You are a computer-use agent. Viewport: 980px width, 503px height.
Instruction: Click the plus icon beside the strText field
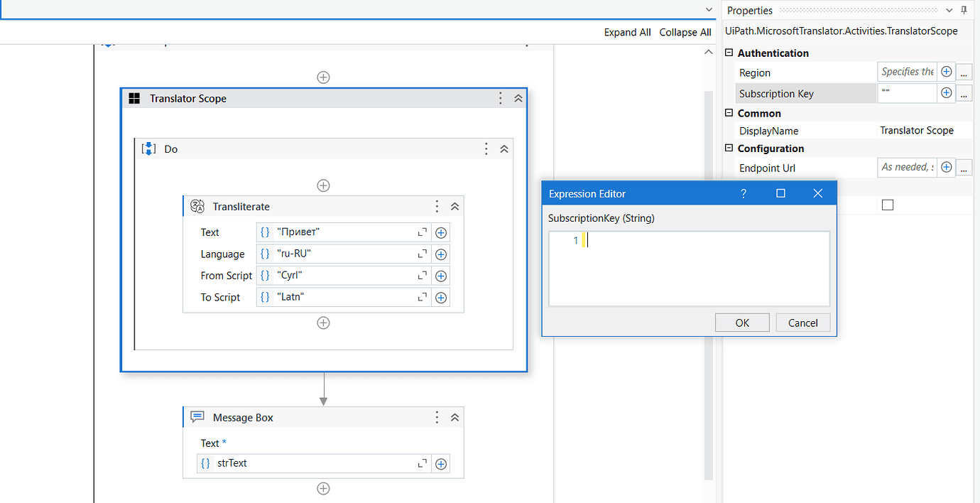click(x=440, y=463)
